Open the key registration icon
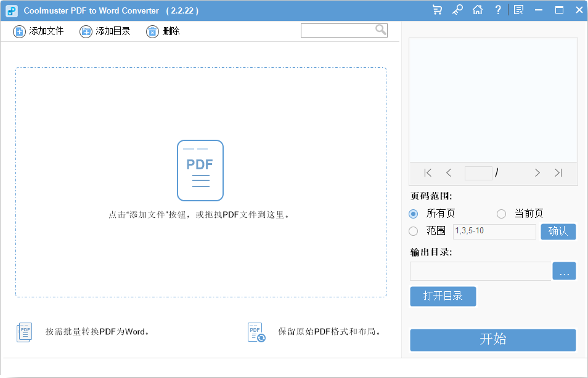This screenshot has height=378, width=588. click(x=457, y=10)
